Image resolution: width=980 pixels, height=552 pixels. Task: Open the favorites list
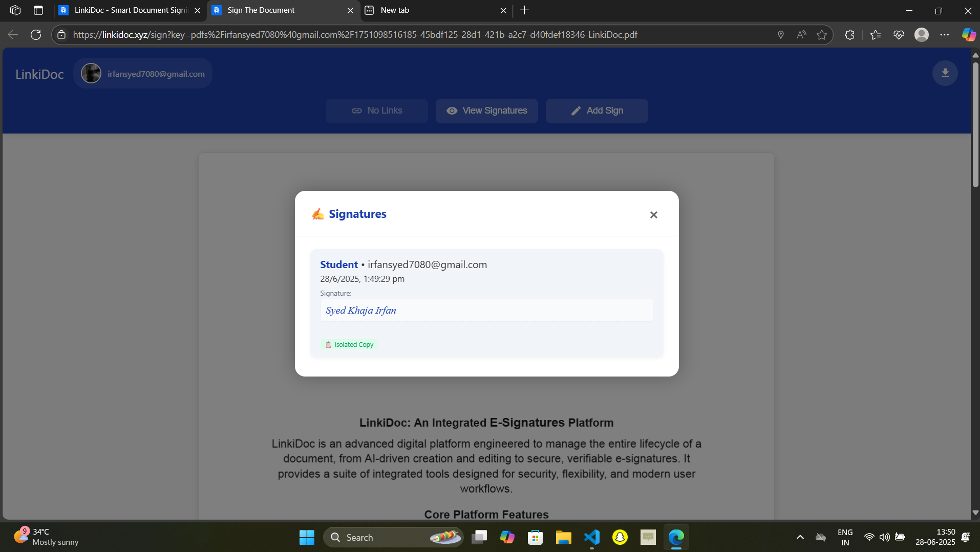click(876, 35)
